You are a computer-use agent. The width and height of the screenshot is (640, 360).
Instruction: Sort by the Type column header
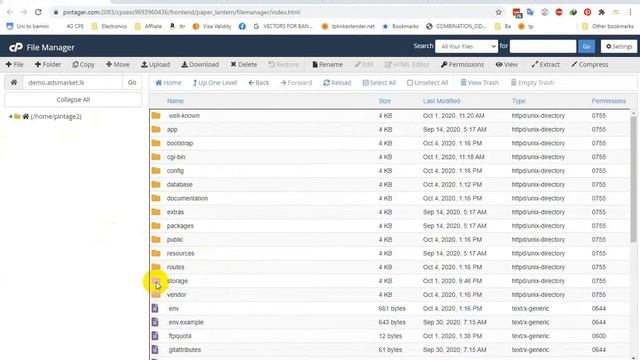click(x=518, y=101)
